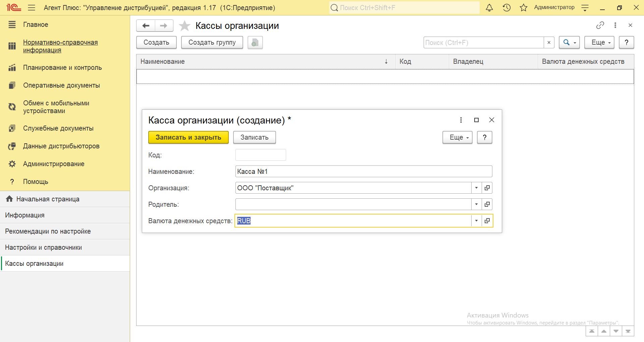Click Организация field ООО Поставщик
Viewport: 644px width, 342px height.
pyautogui.click(x=353, y=188)
